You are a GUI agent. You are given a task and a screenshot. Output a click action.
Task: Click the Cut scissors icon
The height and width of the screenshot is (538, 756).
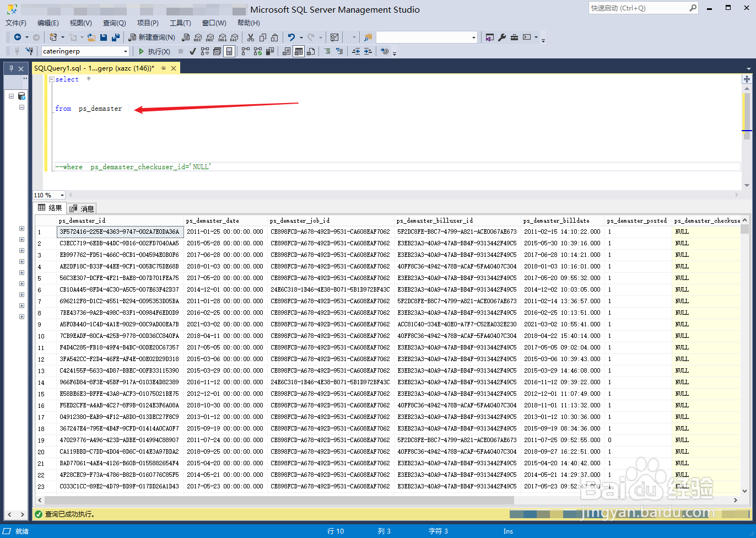pyautogui.click(x=250, y=37)
